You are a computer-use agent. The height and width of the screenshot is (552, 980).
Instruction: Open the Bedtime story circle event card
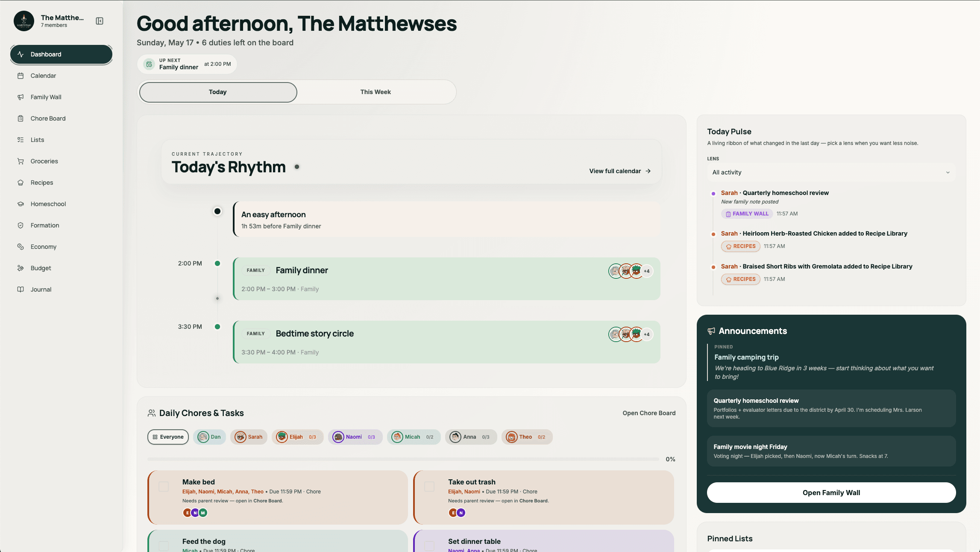446,342
